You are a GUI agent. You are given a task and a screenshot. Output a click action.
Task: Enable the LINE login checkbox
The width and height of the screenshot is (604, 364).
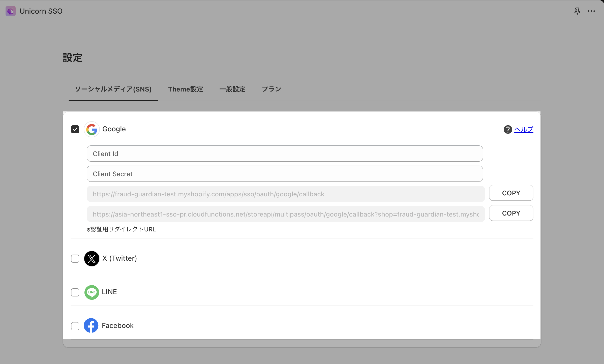point(75,292)
